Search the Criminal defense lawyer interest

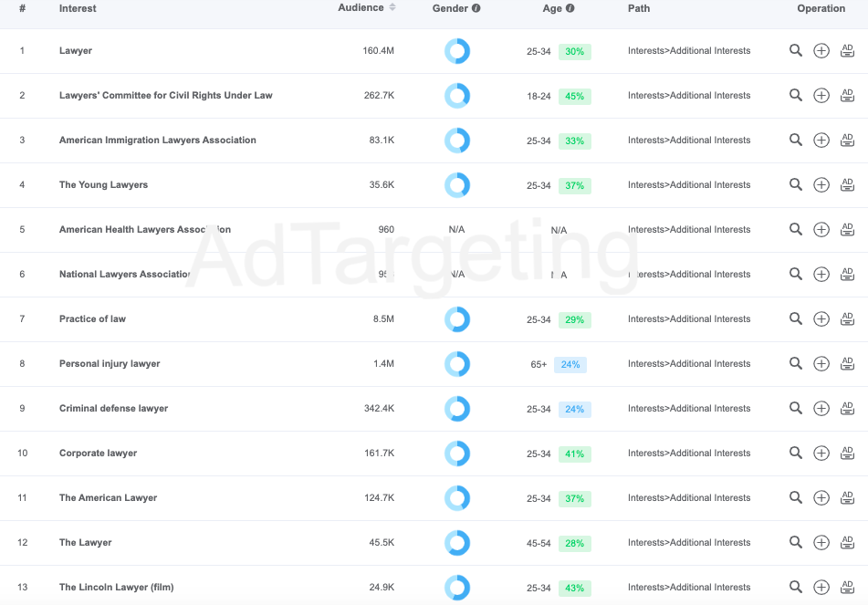(x=796, y=409)
